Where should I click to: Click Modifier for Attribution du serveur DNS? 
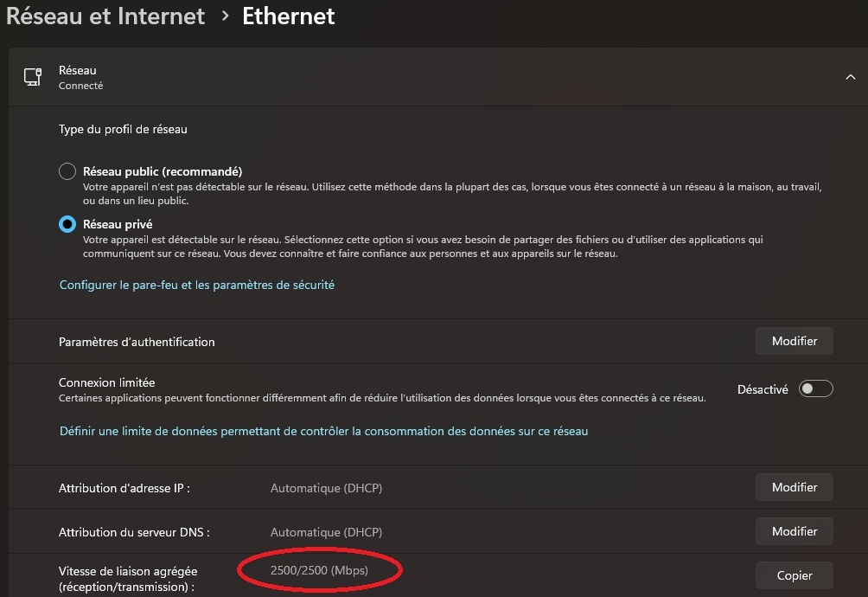point(794,531)
